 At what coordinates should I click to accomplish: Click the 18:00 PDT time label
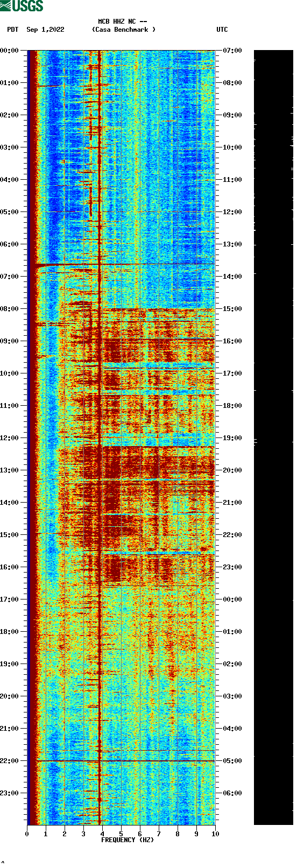tap(10, 632)
